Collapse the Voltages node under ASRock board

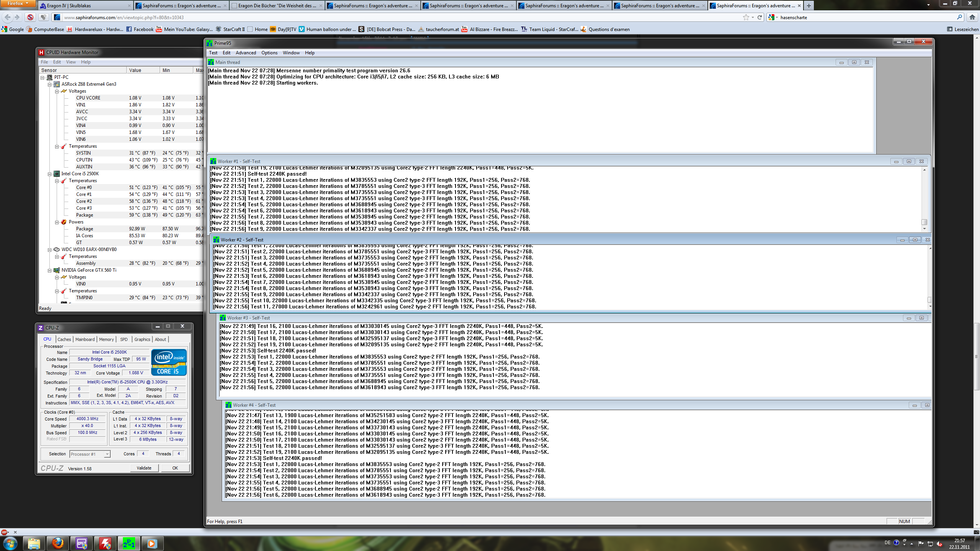point(57,91)
